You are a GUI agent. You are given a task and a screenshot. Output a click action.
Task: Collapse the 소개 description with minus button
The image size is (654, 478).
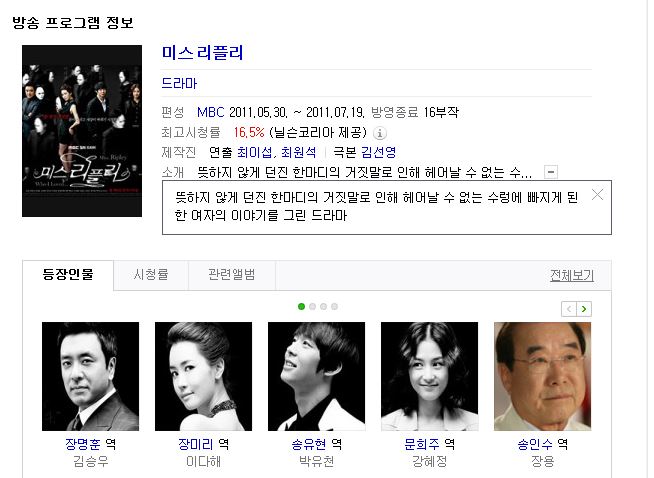click(551, 172)
